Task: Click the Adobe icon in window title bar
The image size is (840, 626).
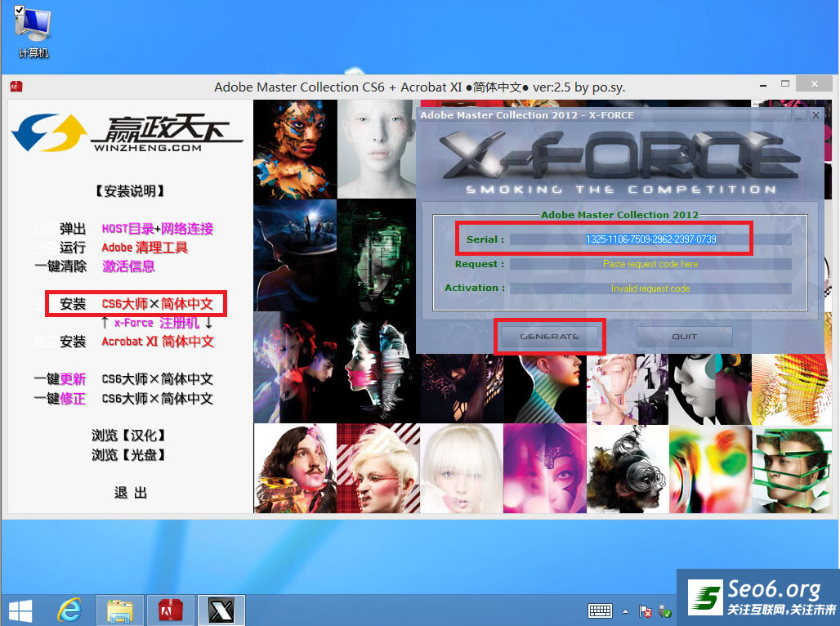Action: (x=16, y=87)
